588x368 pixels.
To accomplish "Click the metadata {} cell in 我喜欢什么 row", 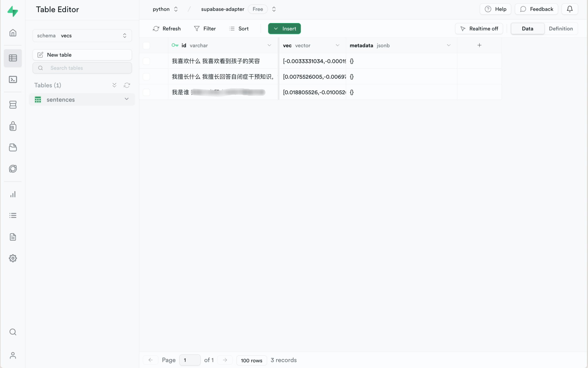I will 401,61.
